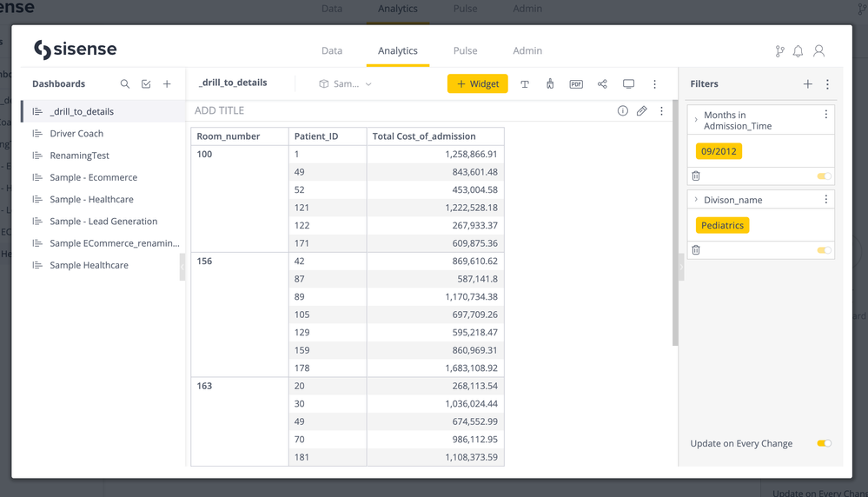Turn off Update on Every Change

(824, 443)
